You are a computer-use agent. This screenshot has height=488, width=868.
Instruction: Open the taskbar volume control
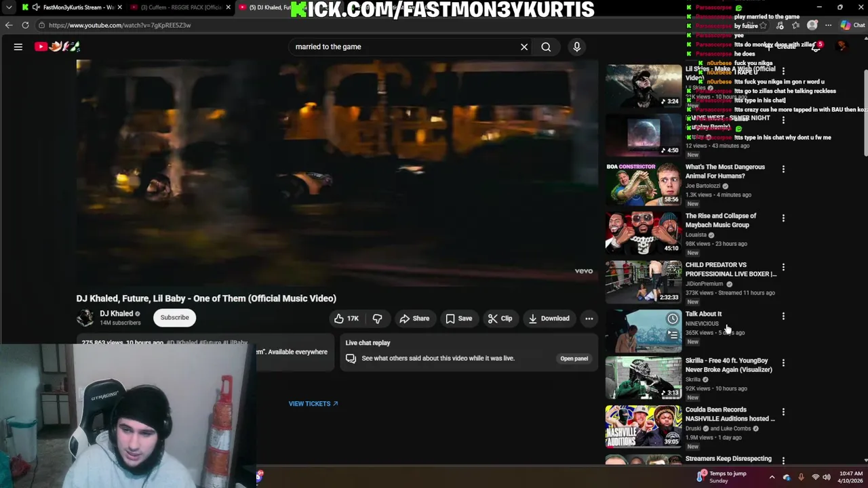pos(827,477)
